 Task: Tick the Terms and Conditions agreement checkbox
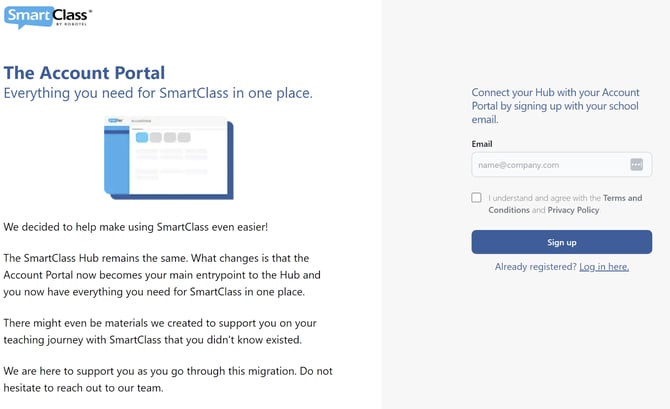coord(477,198)
